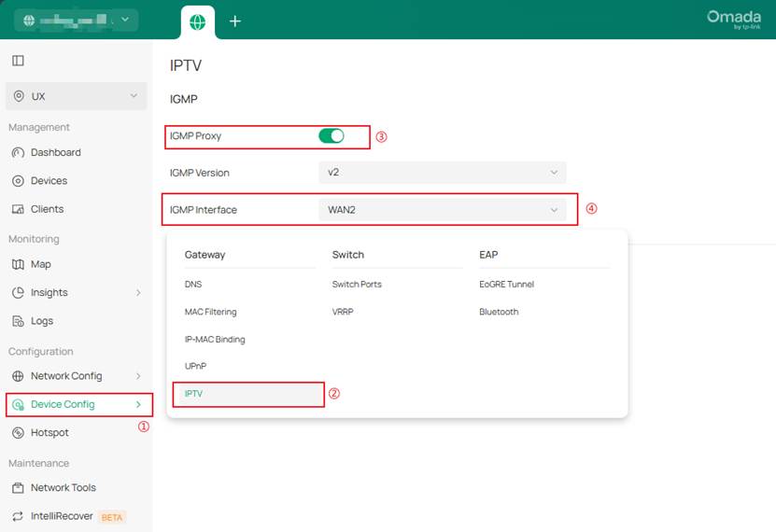Open the Network Tools toolbox icon
Screen dimensions: 776x532
click(x=18, y=487)
